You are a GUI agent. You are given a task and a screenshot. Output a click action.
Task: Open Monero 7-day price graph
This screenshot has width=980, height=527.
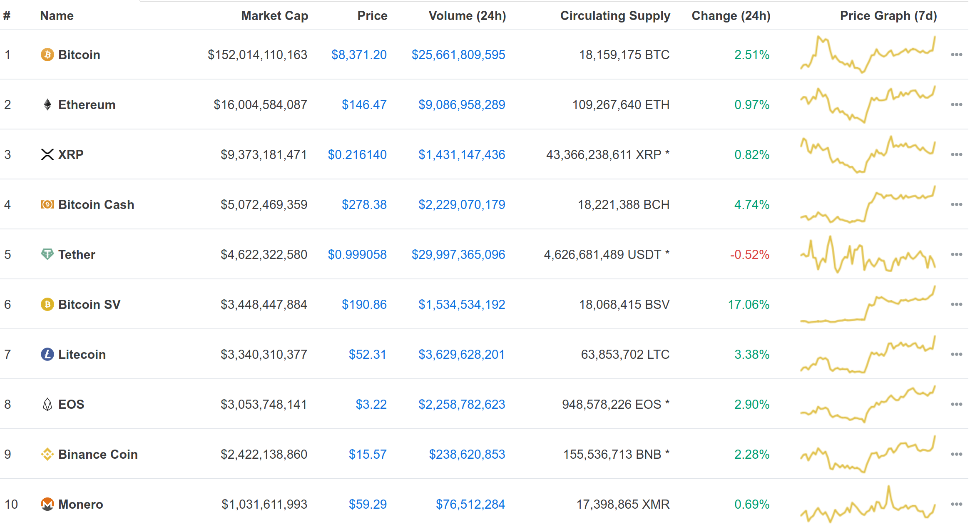[x=868, y=504]
